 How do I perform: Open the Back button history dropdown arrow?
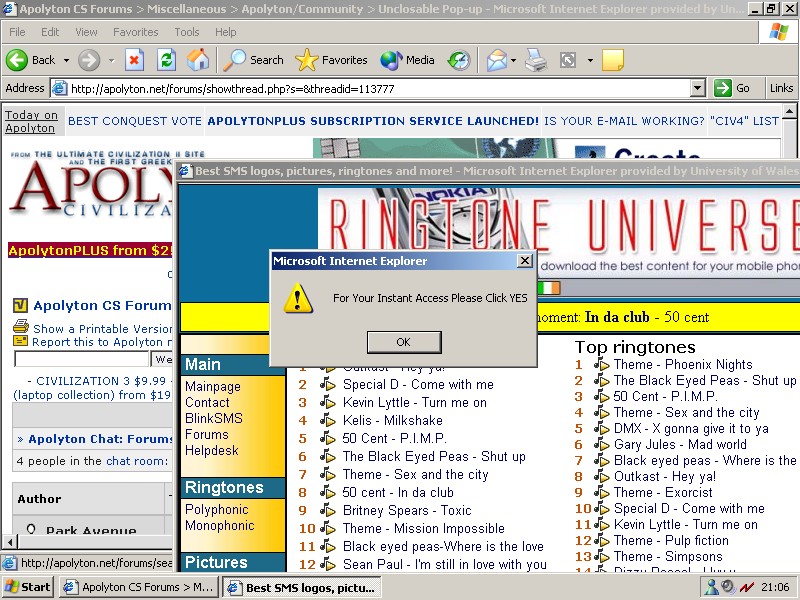(67, 60)
